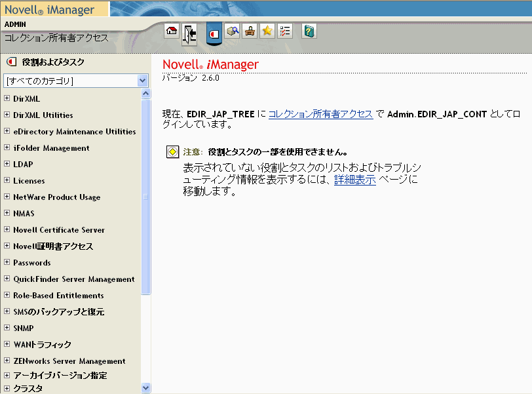
Task: Click the バージョン 2.6.0 text
Action: coord(191,78)
